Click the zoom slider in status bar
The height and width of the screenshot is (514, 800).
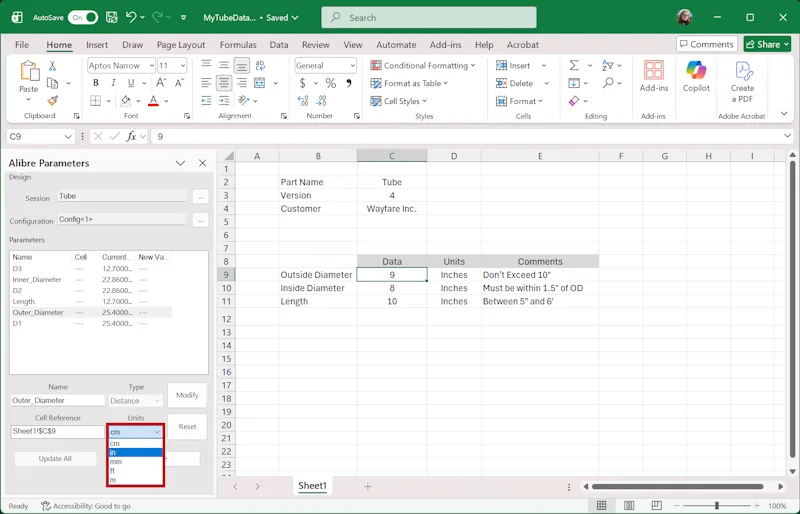pyautogui.click(x=716, y=505)
